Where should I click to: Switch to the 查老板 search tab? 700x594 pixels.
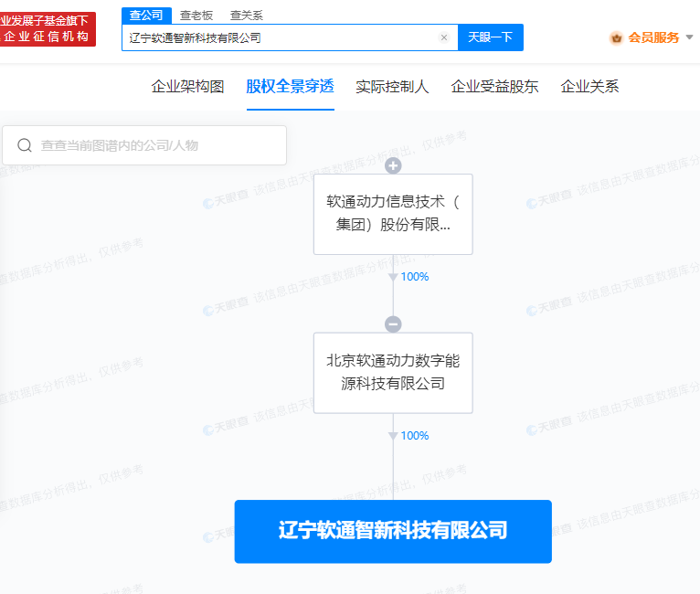tap(196, 16)
